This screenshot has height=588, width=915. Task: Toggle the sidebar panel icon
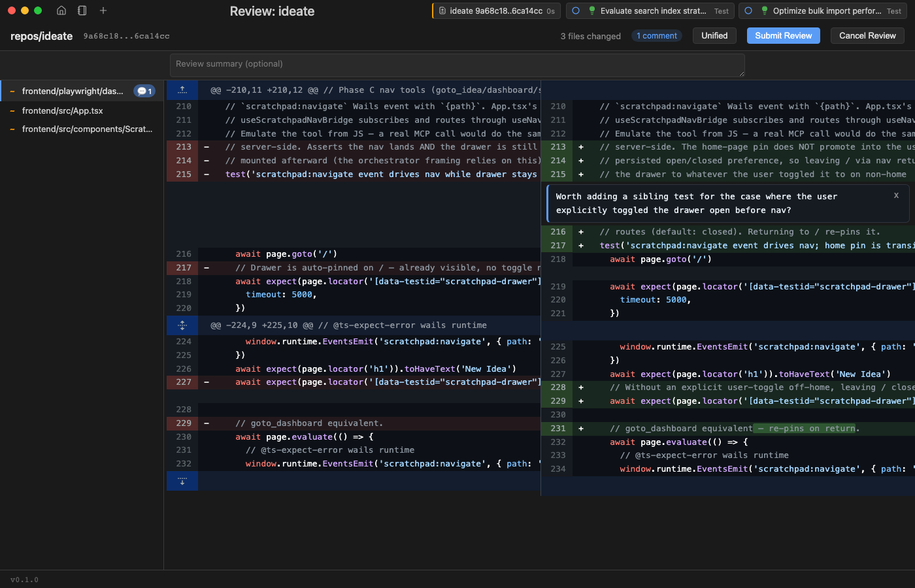click(82, 10)
